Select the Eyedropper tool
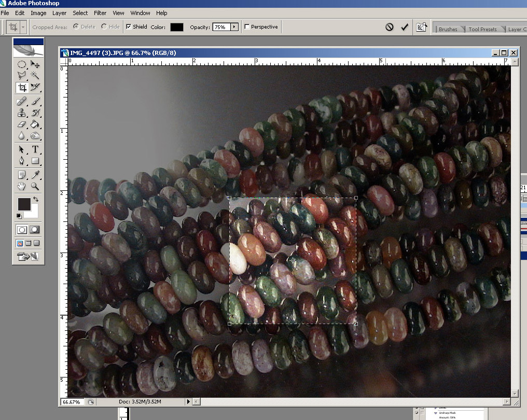The height and width of the screenshot is (420, 527). (x=35, y=175)
